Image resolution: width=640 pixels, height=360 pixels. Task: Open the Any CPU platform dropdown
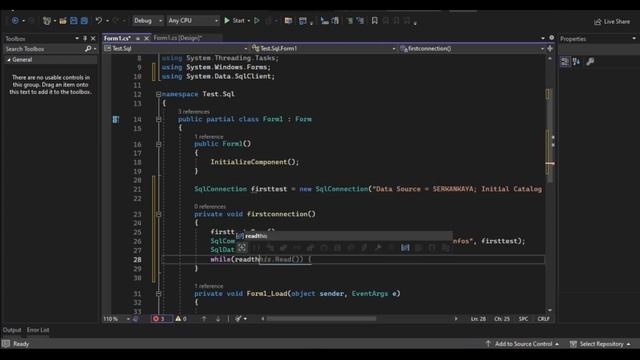click(193, 20)
